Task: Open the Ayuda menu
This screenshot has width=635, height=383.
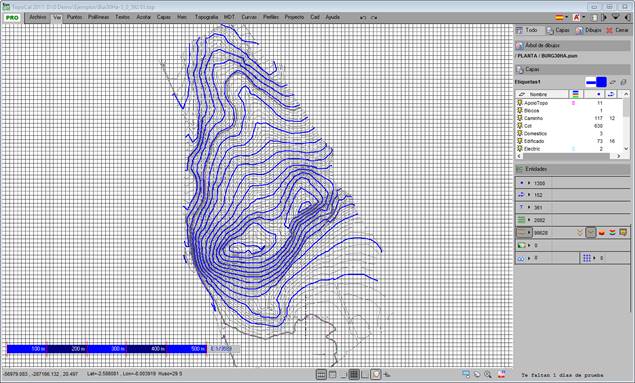Action: click(x=332, y=17)
